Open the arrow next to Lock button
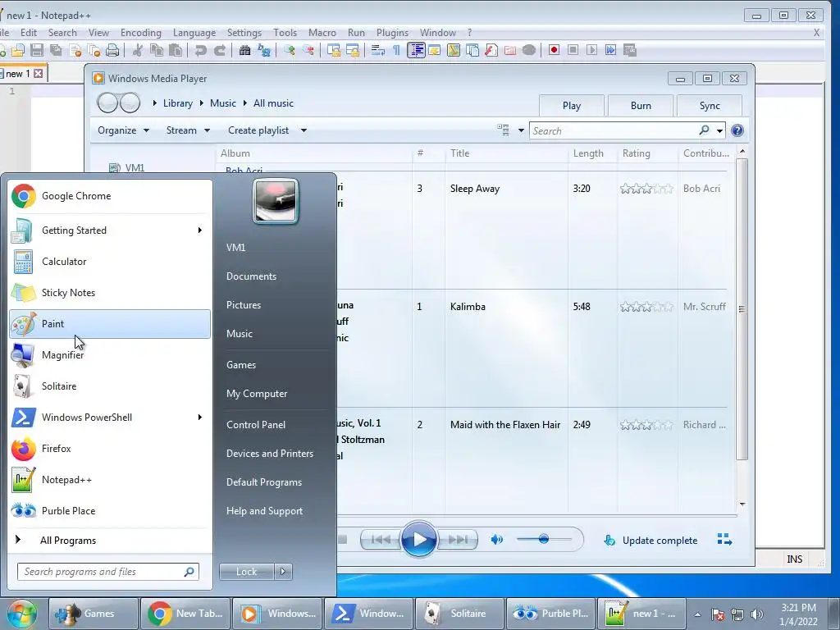Screen dimensions: 840x630 tap(283, 572)
